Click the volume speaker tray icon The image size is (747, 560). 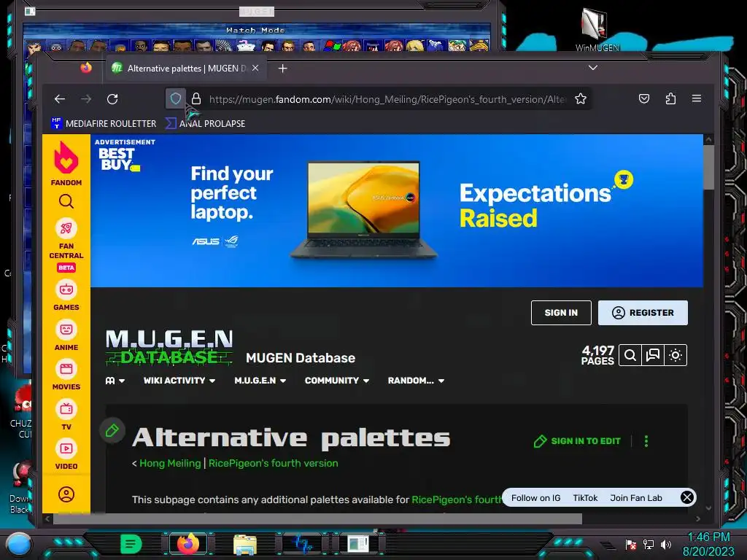pyautogui.click(x=665, y=544)
